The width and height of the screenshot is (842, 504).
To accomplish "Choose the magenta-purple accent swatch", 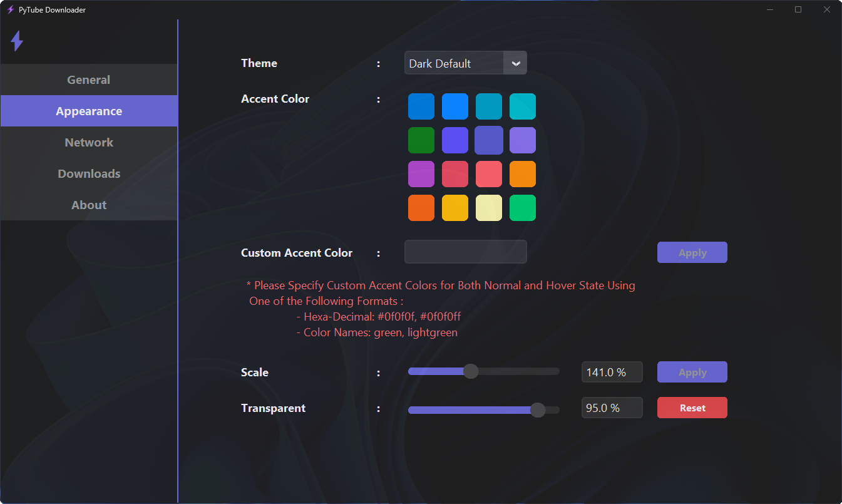I will 421,174.
